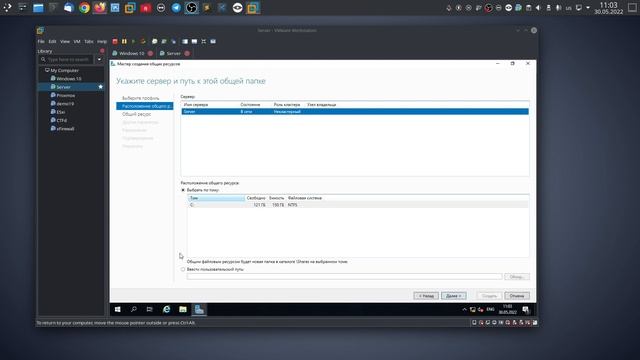Open the library search dropdown arrow
Viewport: 640px width, 360px height.
click(x=99, y=60)
